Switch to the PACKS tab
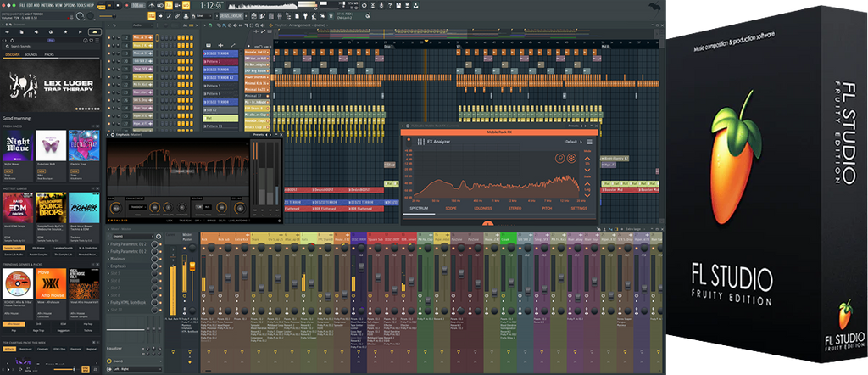Image resolution: width=868 pixels, height=375 pixels. tap(49, 55)
